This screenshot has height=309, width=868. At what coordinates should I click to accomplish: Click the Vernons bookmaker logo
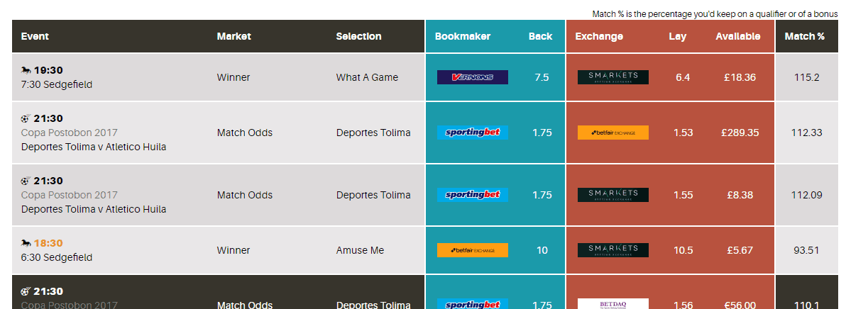coord(472,77)
